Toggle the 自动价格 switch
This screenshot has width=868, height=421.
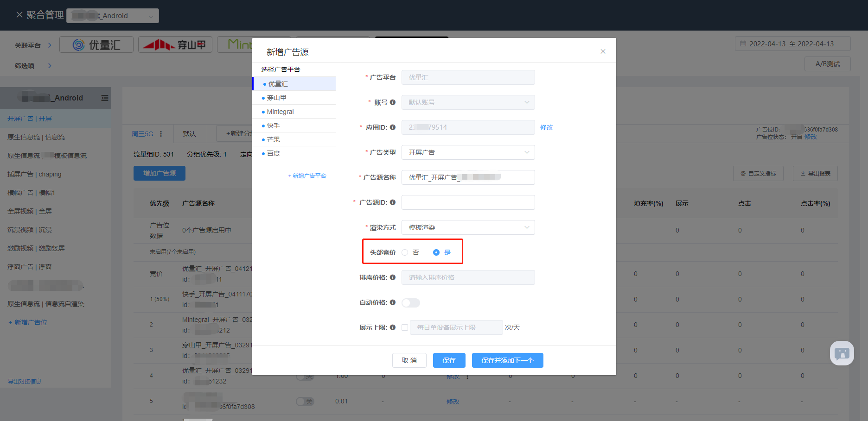tap(411, 303)
